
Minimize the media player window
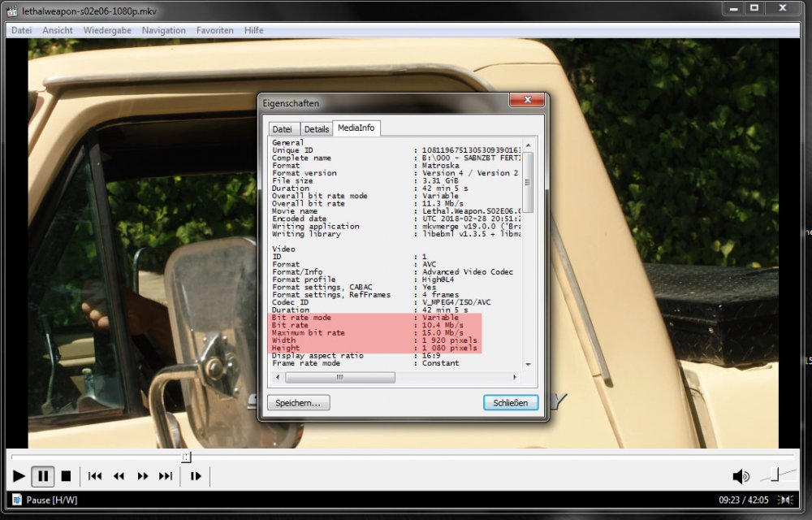733,8
